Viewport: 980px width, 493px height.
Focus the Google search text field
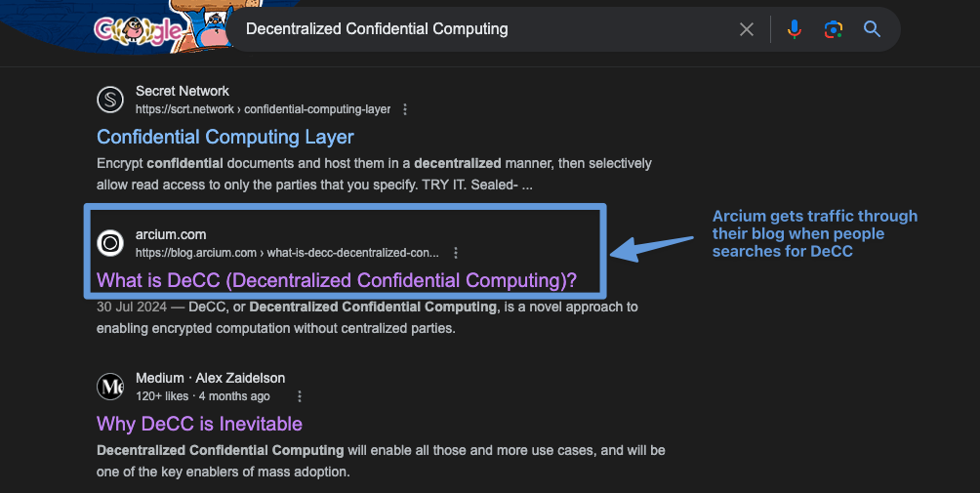coord(478,29)
